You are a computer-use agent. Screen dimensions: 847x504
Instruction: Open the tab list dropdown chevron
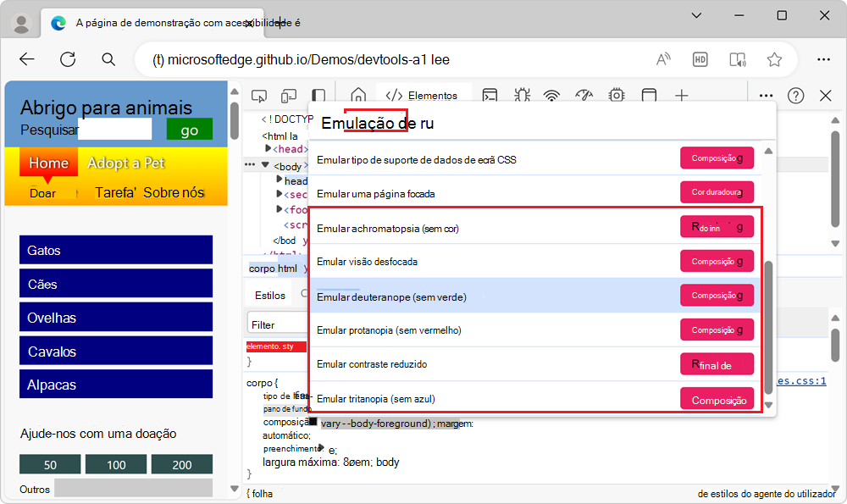[697, 15]
